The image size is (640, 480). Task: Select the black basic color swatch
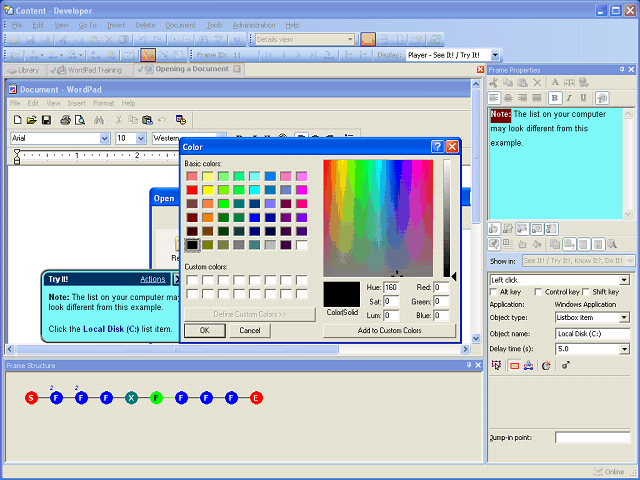click(x=192, y=245)
